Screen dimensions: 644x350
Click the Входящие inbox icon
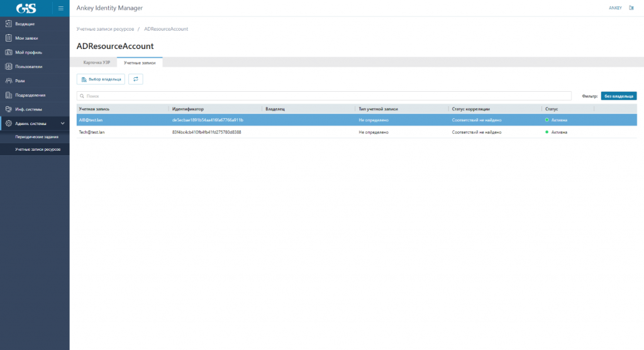tap(9, 24)
